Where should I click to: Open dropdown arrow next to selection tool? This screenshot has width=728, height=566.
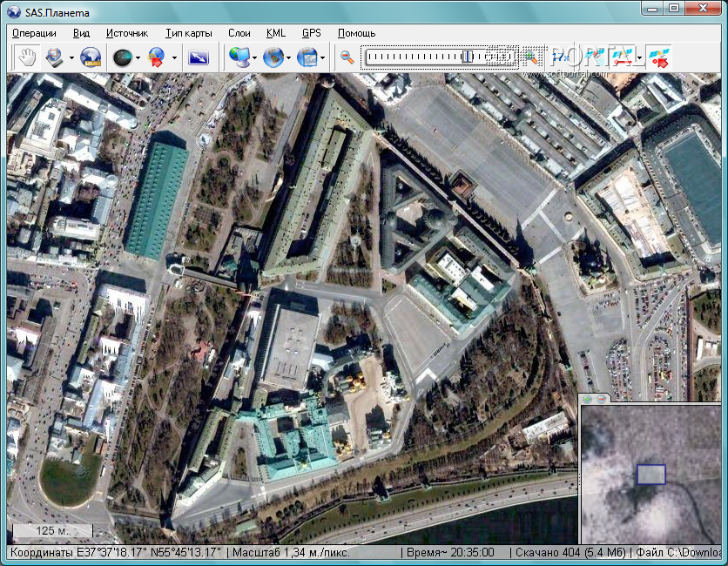[x=71, y=58]
